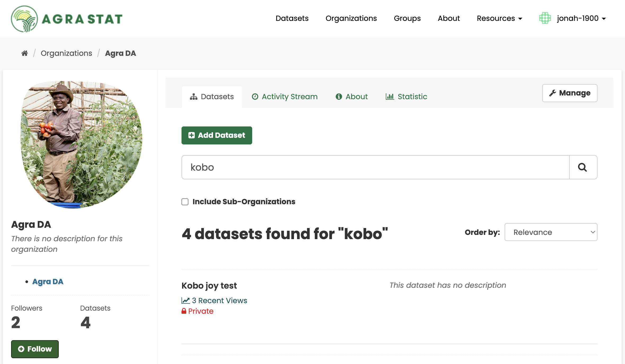
Task: Expand the Resources dropdown menu
Action: tap(500, 18)
